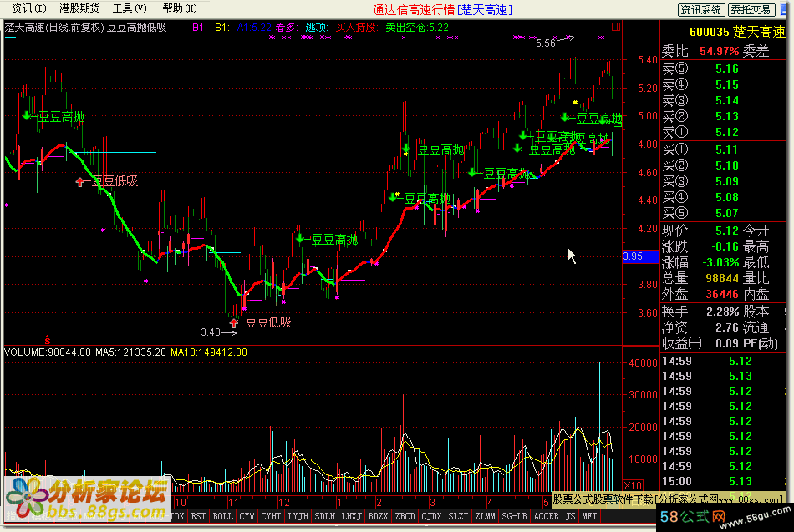Image resolution: width=794 pixels, height=532 pixels.
Task: Open the 工具 menu
Action: (129, 8)
